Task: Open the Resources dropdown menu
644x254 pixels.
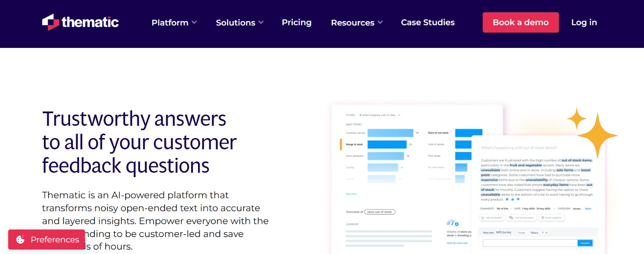Action: (x=357, y=23)
